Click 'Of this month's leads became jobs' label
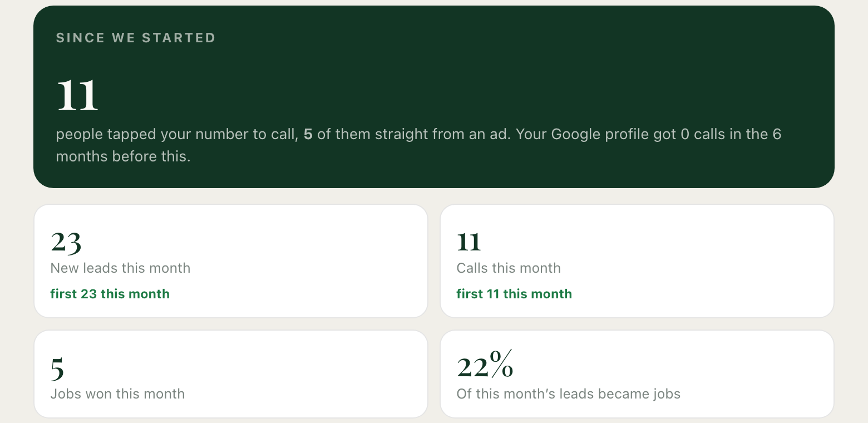 coord(569,394)
